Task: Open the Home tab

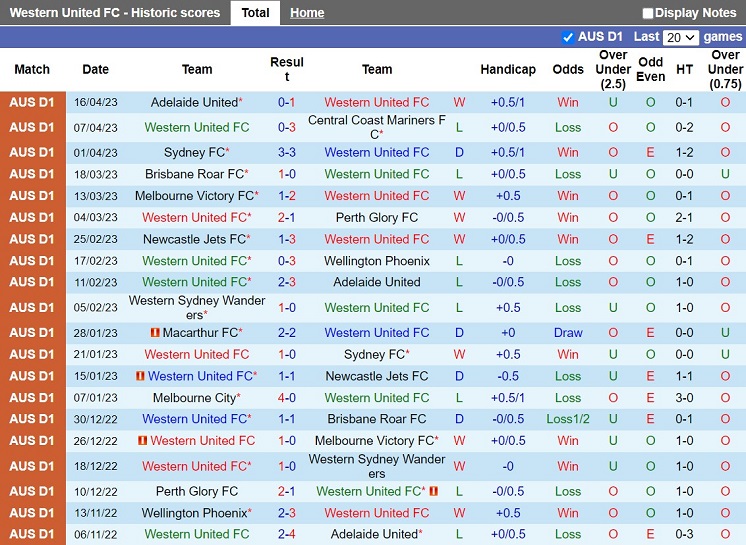Action: (307, 13)
